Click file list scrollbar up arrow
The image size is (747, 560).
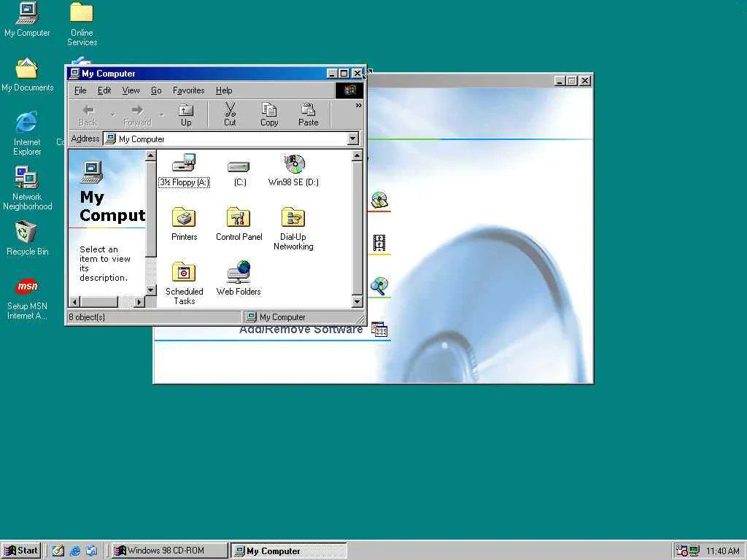(x=357, y=156)
